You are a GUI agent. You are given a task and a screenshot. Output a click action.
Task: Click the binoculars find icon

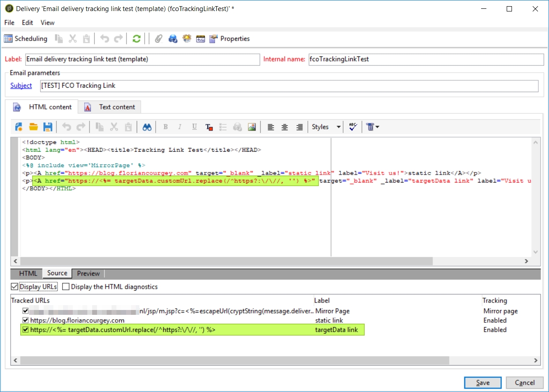coord(147,127)
